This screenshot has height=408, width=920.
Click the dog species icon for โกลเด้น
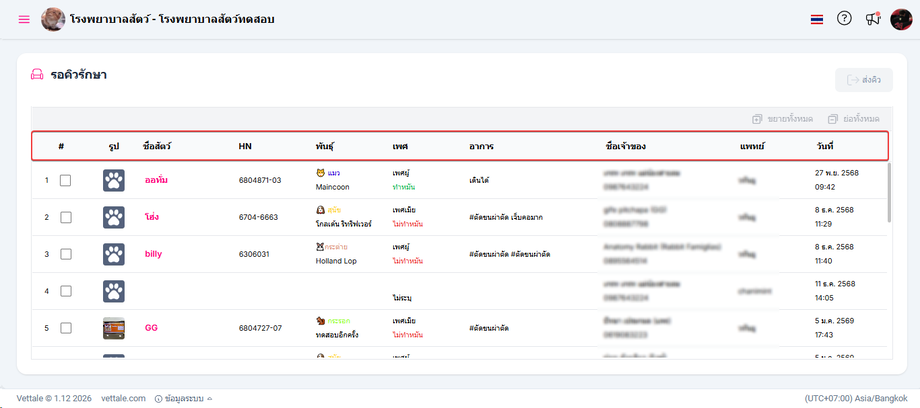coord(320,210)
